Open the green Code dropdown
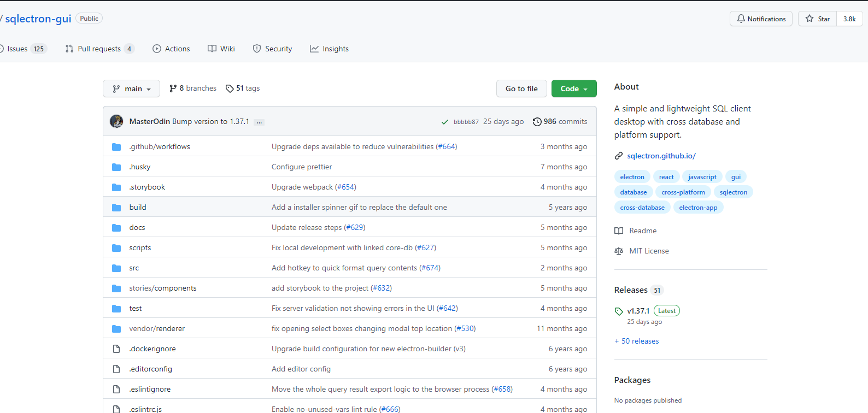Image resolution: width=868 pixels, height=413 pixels. click(x=573, y=88)
